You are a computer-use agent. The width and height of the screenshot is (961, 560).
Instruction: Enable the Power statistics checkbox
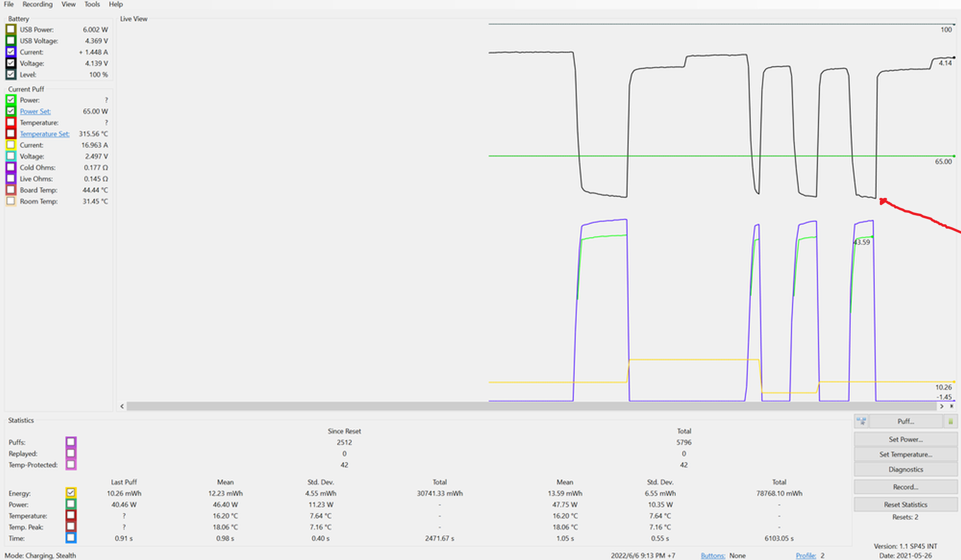click(71, 504)
